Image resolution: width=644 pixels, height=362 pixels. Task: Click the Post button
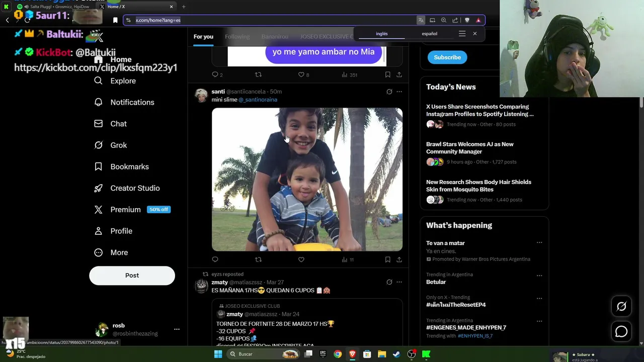[x=132, y=276]
